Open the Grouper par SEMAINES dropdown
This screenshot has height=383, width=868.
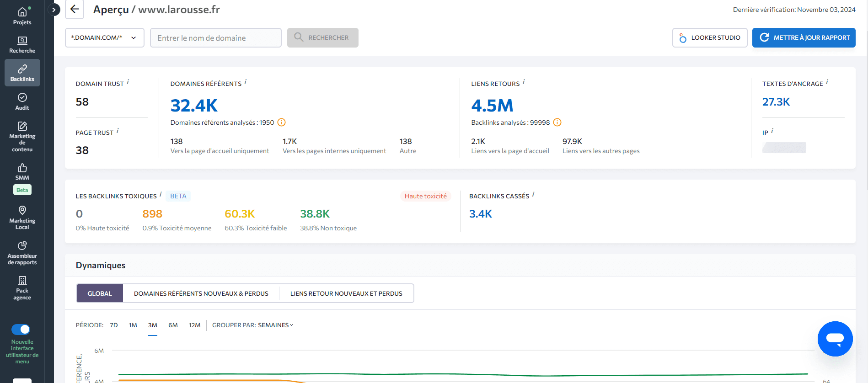(275, 325)
